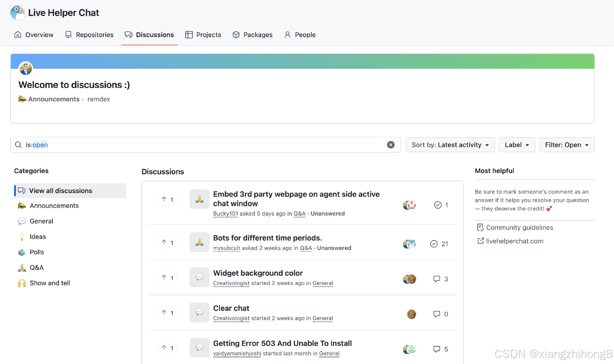Click participant avatars on 'Getting Error 503' row
The width and height of the screenshot is (614, 364).
[409, 349]
